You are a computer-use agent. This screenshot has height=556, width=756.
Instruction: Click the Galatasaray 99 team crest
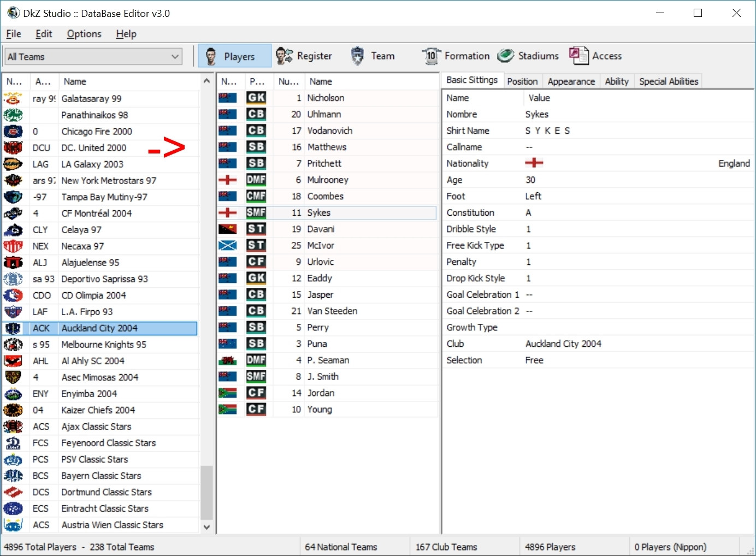pos(13,99)
